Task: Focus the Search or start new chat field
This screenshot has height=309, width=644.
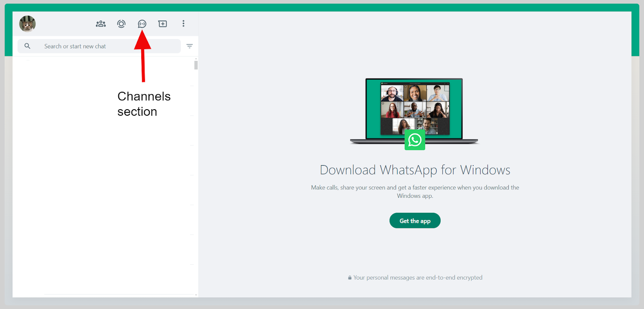Action: click(x=99, y=46)
